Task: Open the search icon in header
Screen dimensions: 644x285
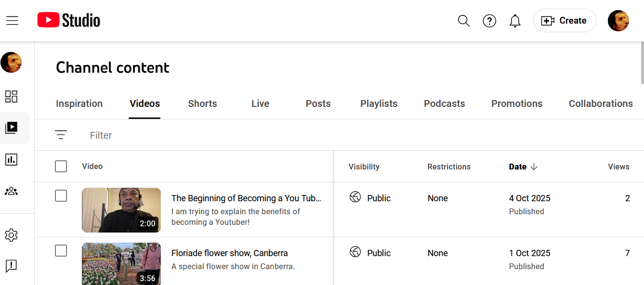Action: point(463,21)
